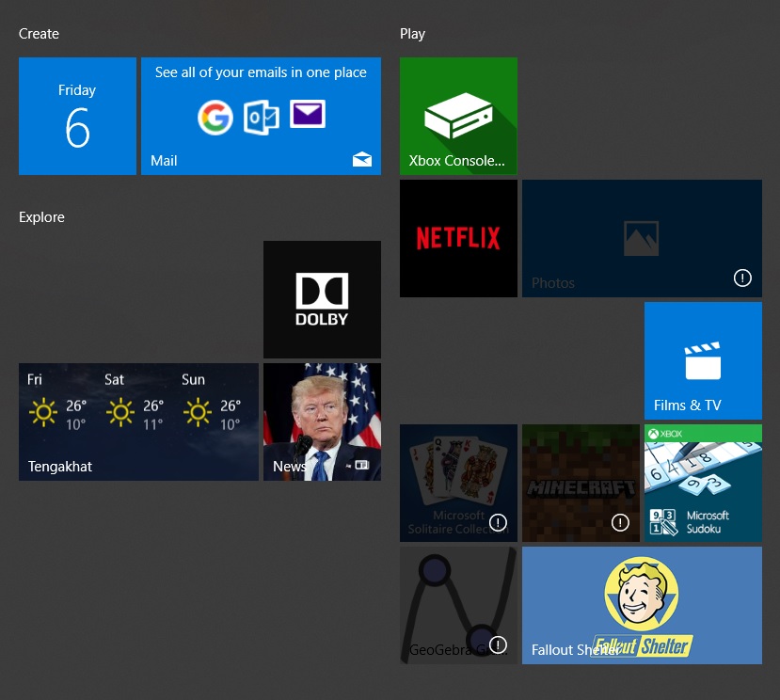Launch Films & TV tile
The height and width of the screenshot is (700, 780).
tap(703, 360)
